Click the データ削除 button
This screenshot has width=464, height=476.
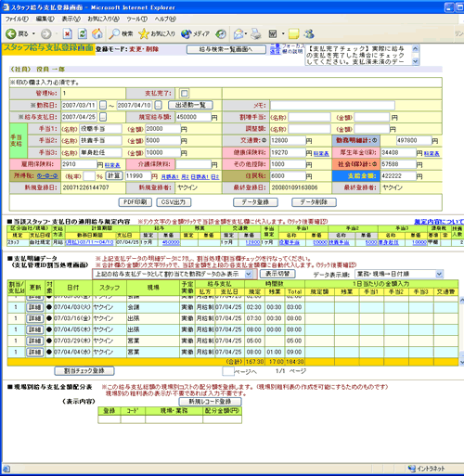pyautogui.click(x=314, y=202)
